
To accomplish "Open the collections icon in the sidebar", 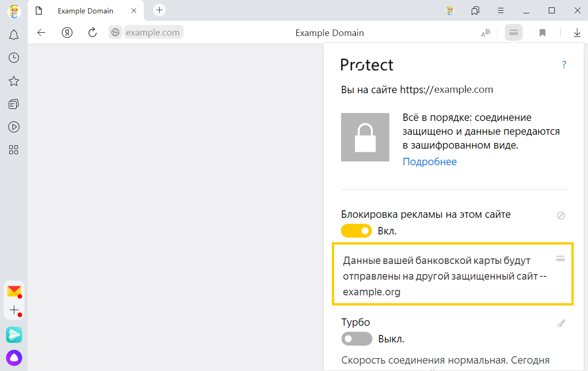I will 14,104.
